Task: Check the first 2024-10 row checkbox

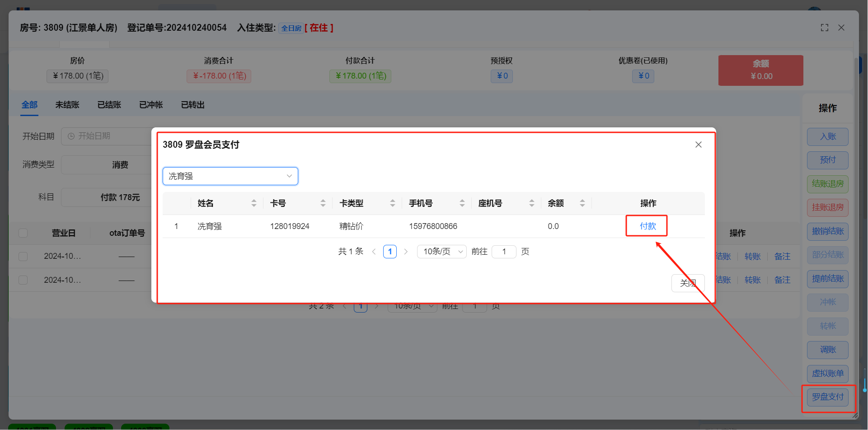Action: (23, 256)
